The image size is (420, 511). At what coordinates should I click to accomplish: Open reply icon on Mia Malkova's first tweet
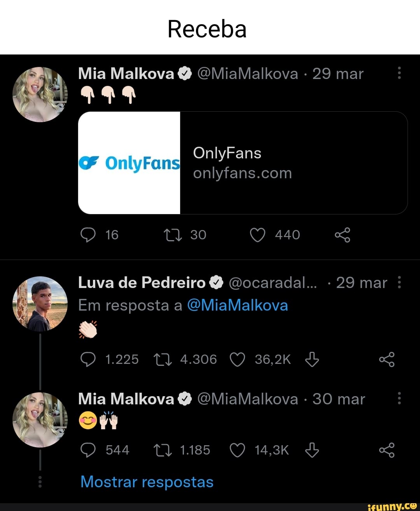pyautogui.click(x=88, y=235)
